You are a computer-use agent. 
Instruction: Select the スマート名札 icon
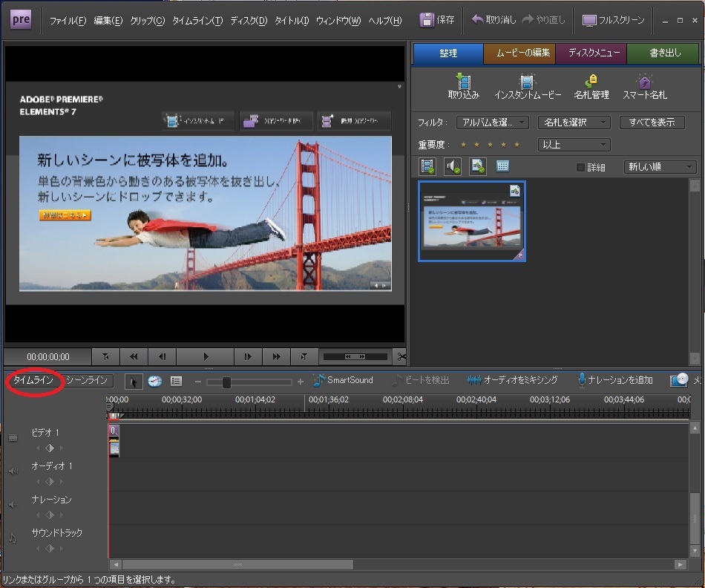point(644,82)
